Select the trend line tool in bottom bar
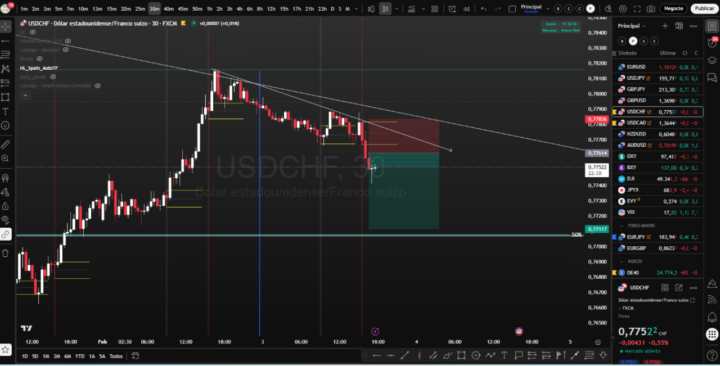Screen dimensions: 720x366 pos(405,355)
